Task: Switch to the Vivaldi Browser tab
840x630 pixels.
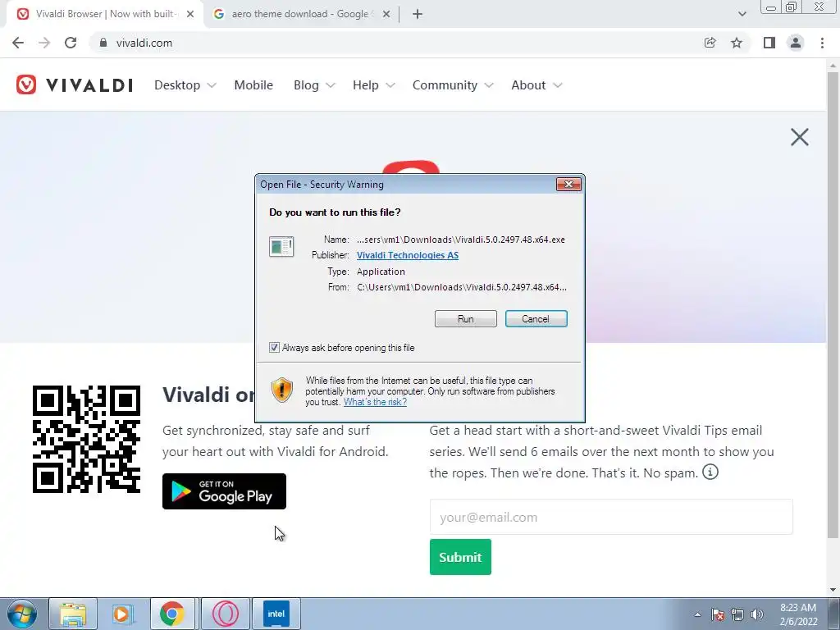Action: (104, 14)
